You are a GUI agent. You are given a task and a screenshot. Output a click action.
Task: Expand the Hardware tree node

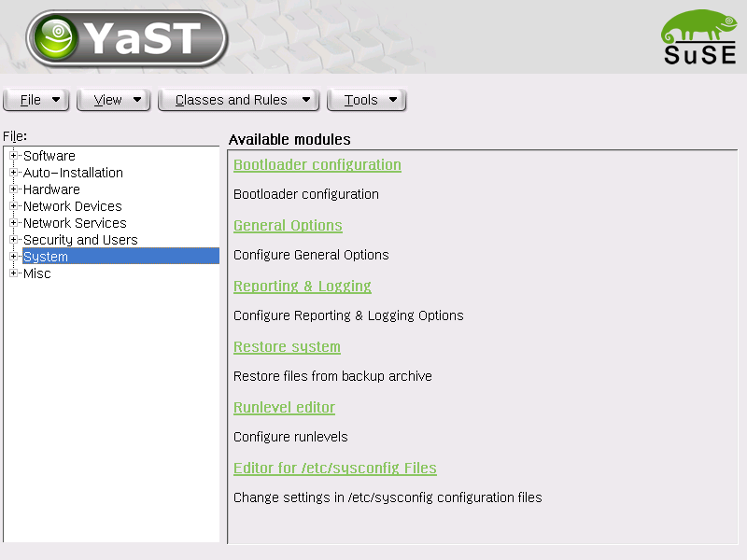coord(14,189)
